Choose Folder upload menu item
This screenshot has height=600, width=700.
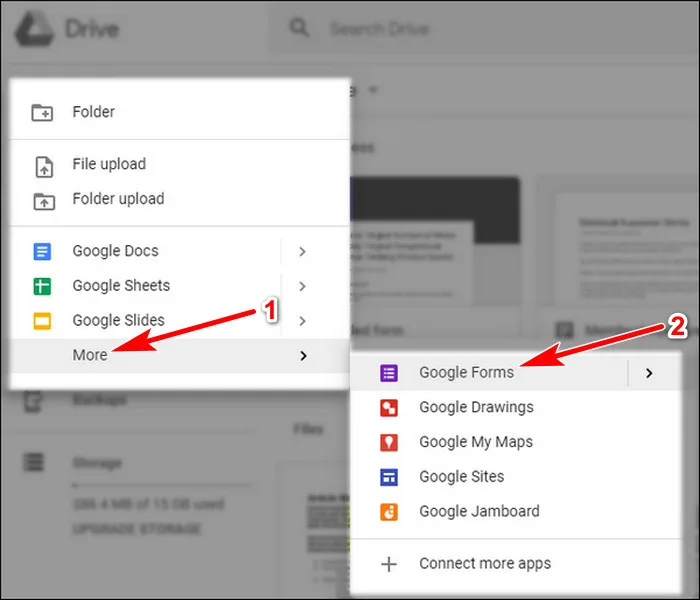coord(180,199)
